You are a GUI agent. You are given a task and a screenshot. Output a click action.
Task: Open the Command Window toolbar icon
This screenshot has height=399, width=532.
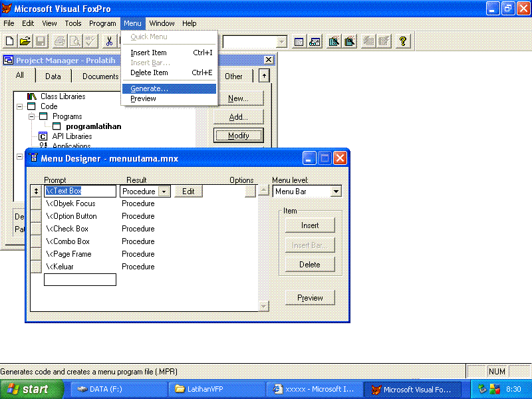tap(299, 41)
